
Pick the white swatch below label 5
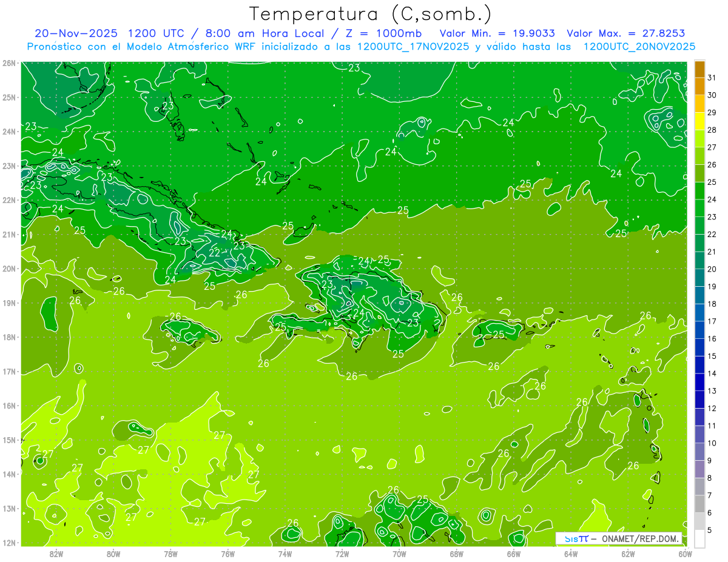(699, 538)
